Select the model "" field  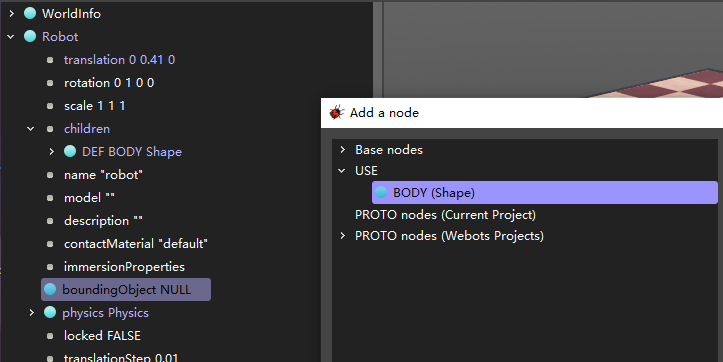click(89, 198)
